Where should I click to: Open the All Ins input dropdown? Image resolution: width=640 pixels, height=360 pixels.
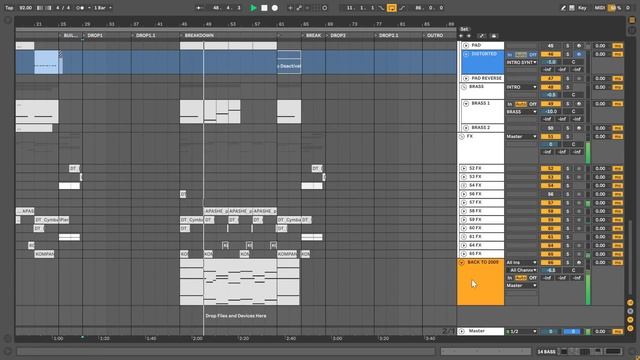coord(522,262)
